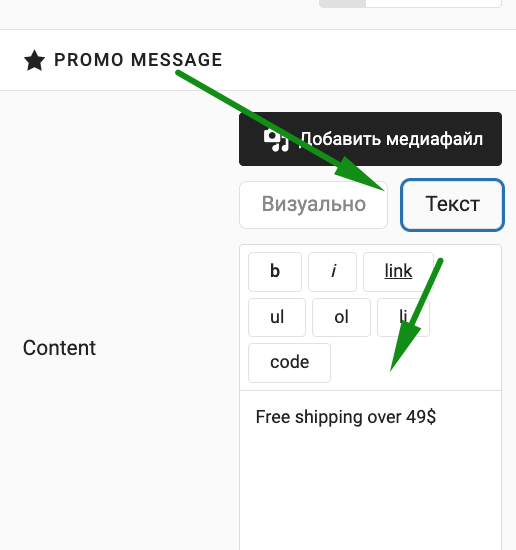Click the word "shipping" in the editor
Image resolution: width=516 pixels, height=550 pixels.
(328, 417)
